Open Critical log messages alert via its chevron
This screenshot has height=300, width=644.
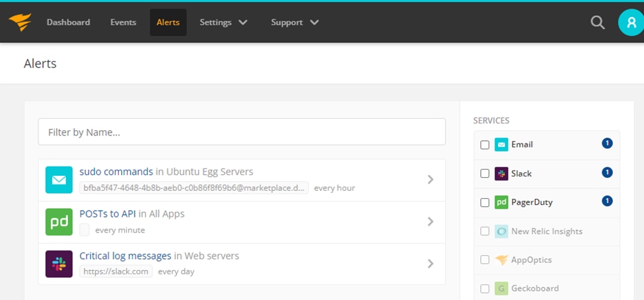431,264
